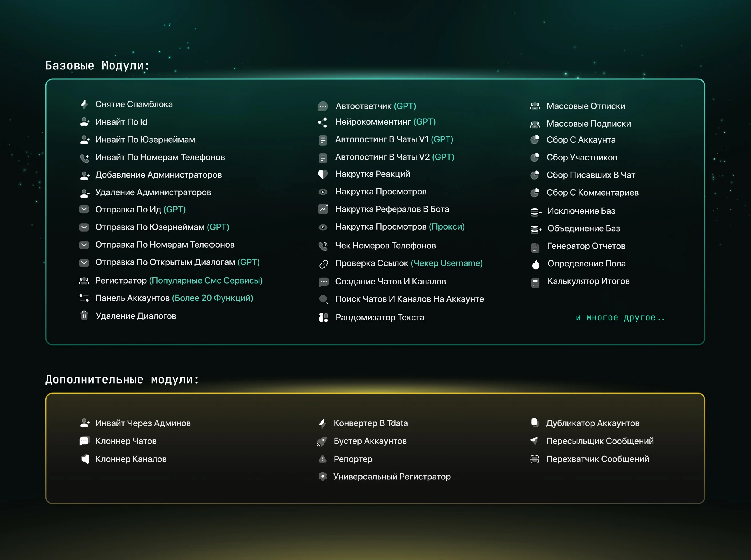The image size is (751, 560).
Task: Click the lightning icon beside Снятие Спамблока
Action: (84, 104)
